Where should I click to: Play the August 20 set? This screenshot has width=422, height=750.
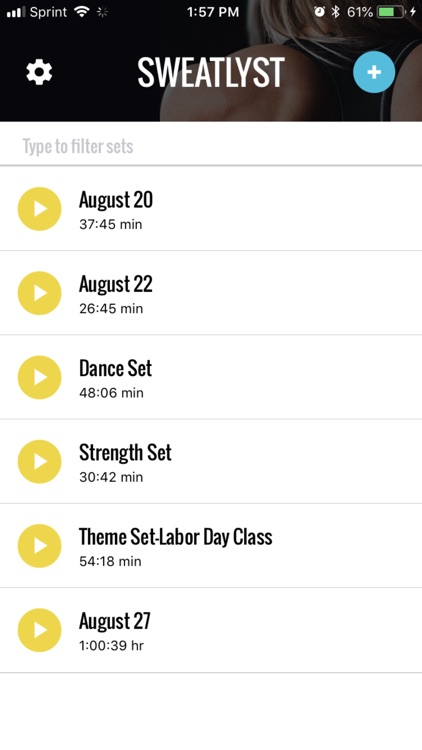pyautogui.click(x=40, y=209)
